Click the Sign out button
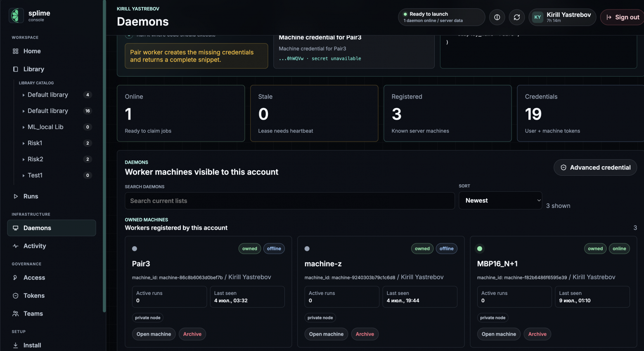 [623, 17]
